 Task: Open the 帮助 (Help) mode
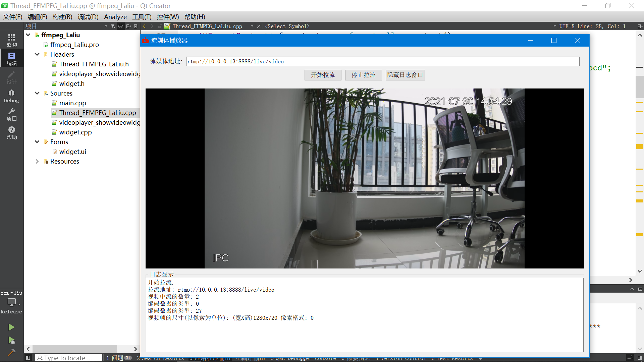point(11,132)
